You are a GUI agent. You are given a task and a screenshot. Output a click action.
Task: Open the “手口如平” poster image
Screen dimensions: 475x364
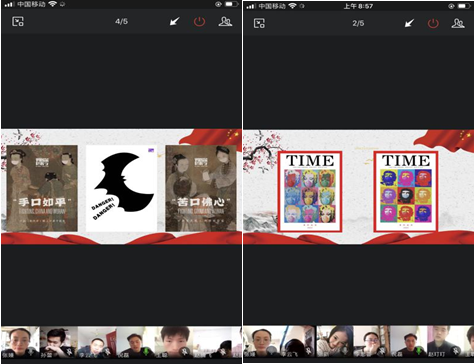point(42,188)
